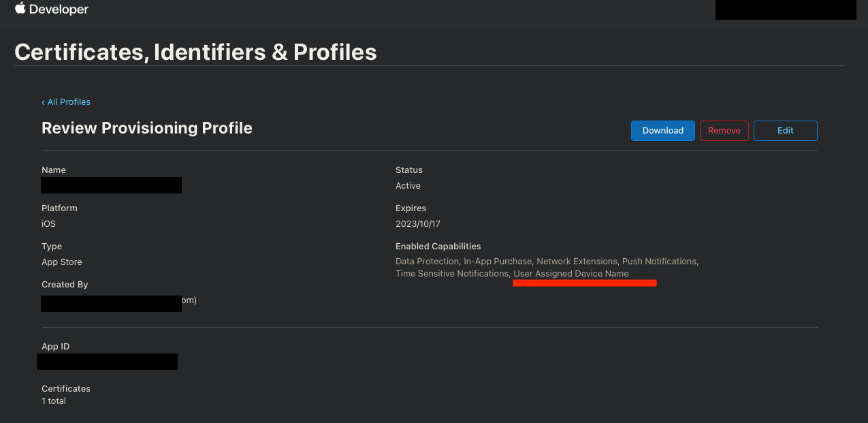Screen dimensions: 868x423
Task: Click the App Store type value
Action: pos(62,262)
